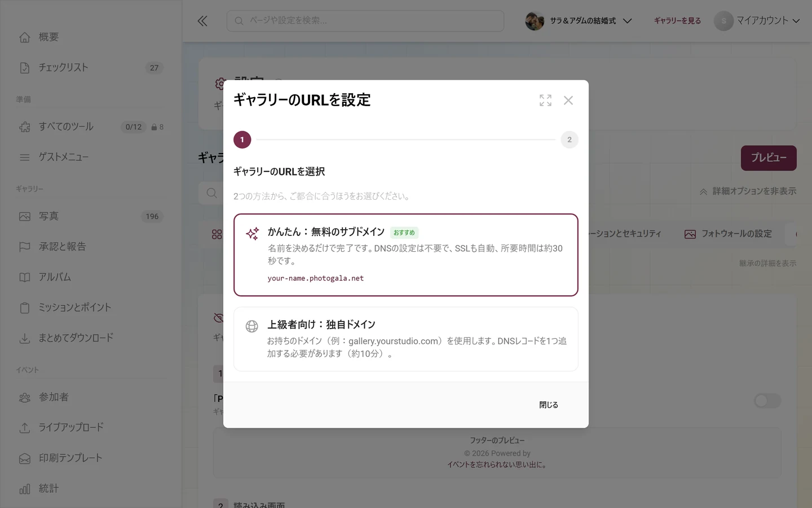The height and width of the screenshot is (508, 812).
Task: Open the 写真 menu item
Action: click(91, 217)
